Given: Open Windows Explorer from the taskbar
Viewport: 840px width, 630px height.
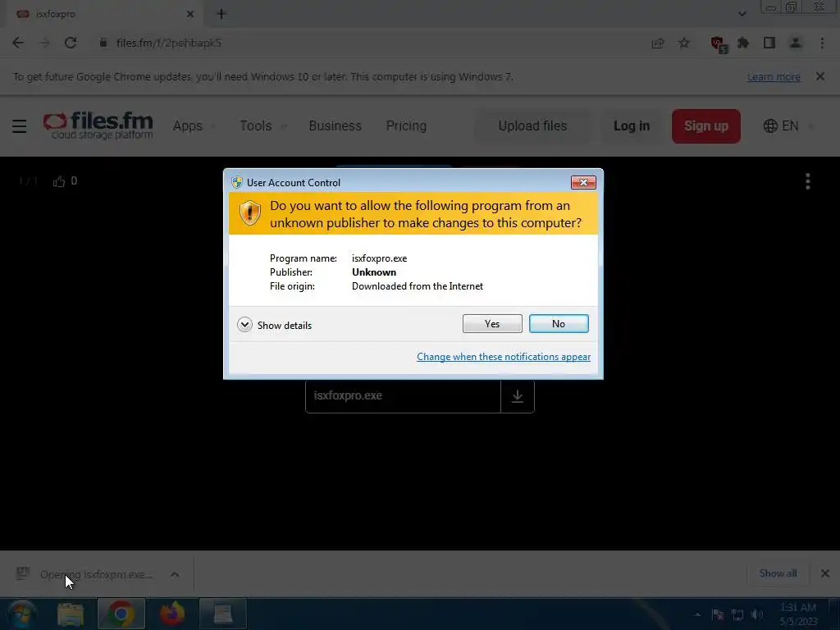Looking at the screenshot, I should pos(71,614).
